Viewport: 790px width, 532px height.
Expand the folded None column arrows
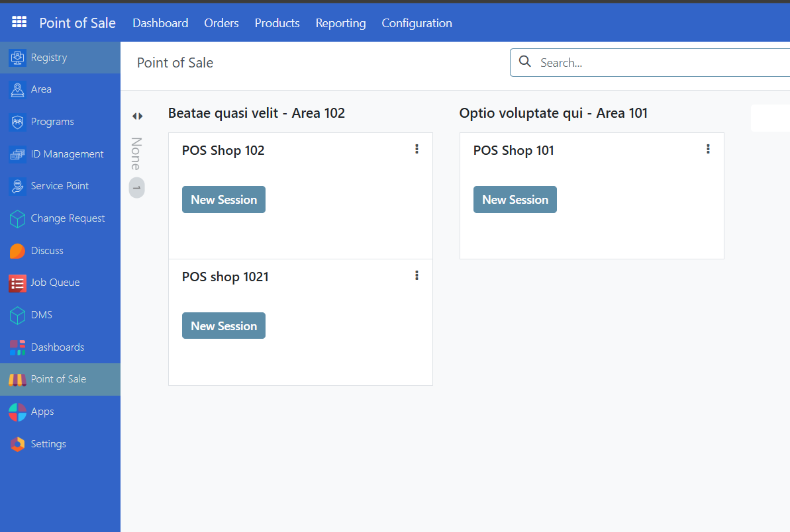pos(137,116)
